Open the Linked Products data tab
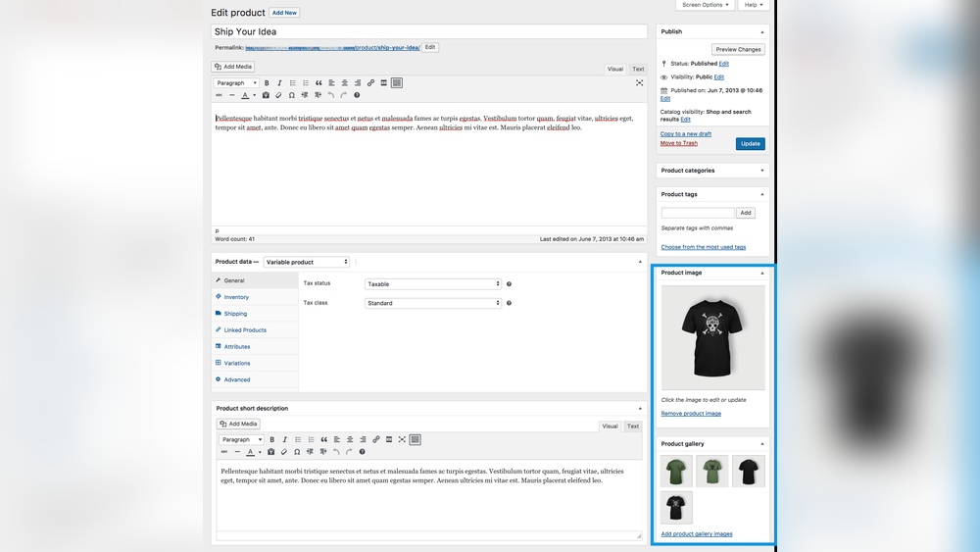Screen dimensions: 980x552 coord(245,330)
